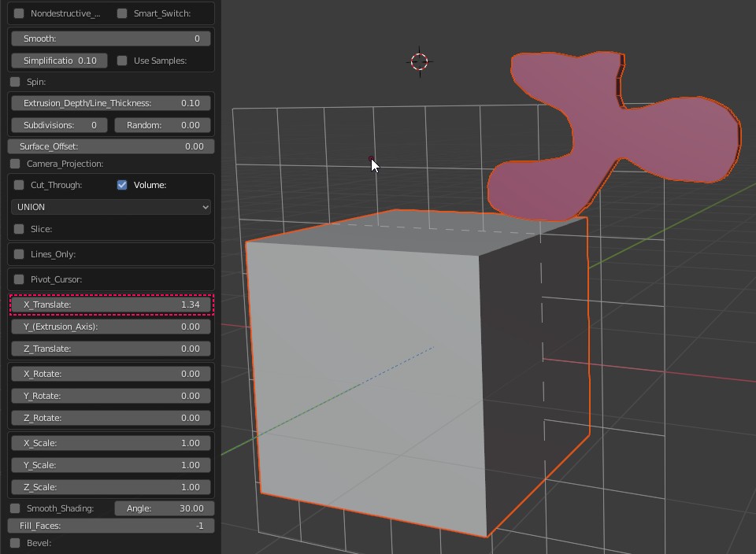
Task: Click the Smooth value slider
Action: tap(110, 39)
